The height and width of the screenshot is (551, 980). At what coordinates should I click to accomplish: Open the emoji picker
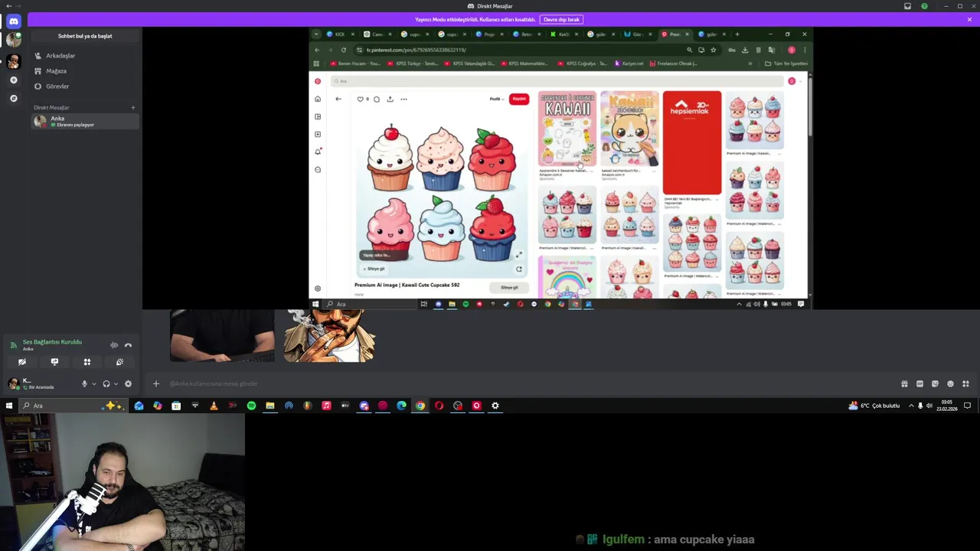950,383
